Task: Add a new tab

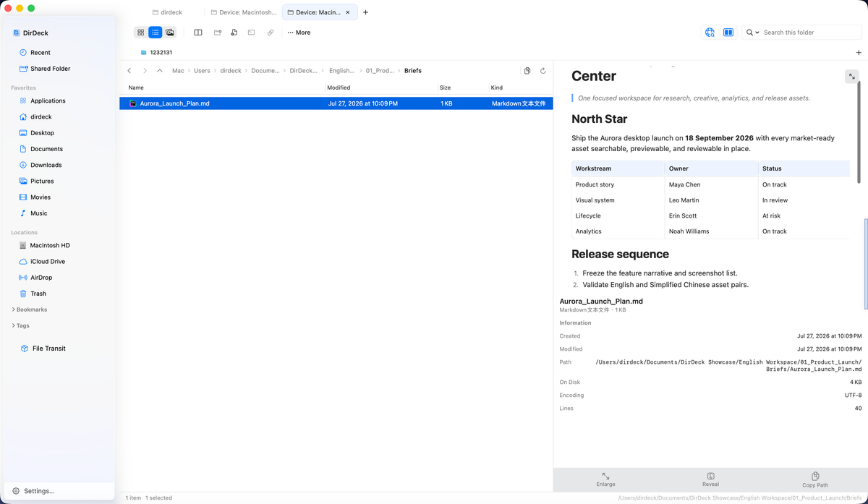Action: [x=365, y=12]
